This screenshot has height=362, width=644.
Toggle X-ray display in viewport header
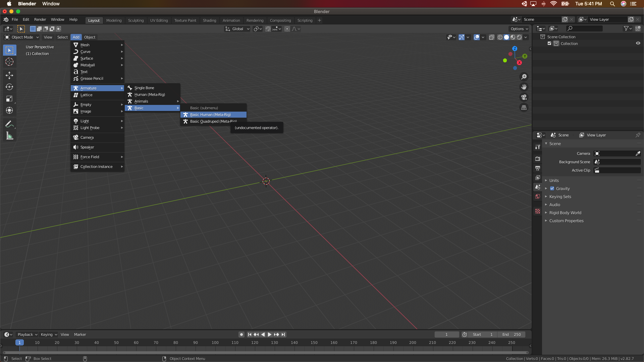pyautogui.click(x=492, y=37)
